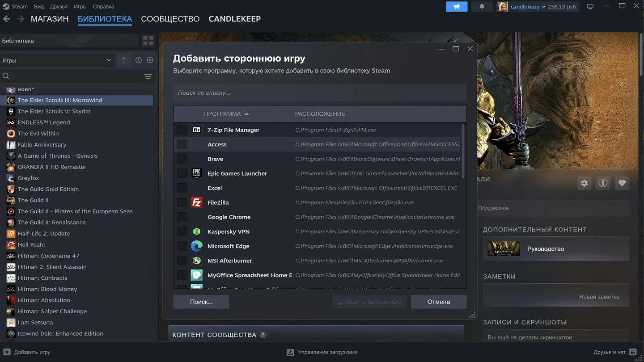This screenshot has width=644, height=362.
Task: Click the Поиск... browse button
Action: click(201, 302)
